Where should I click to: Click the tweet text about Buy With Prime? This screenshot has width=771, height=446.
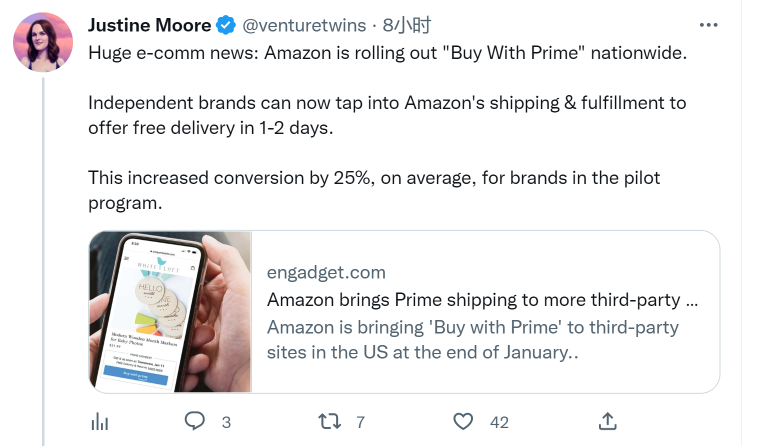pos(388,53)
